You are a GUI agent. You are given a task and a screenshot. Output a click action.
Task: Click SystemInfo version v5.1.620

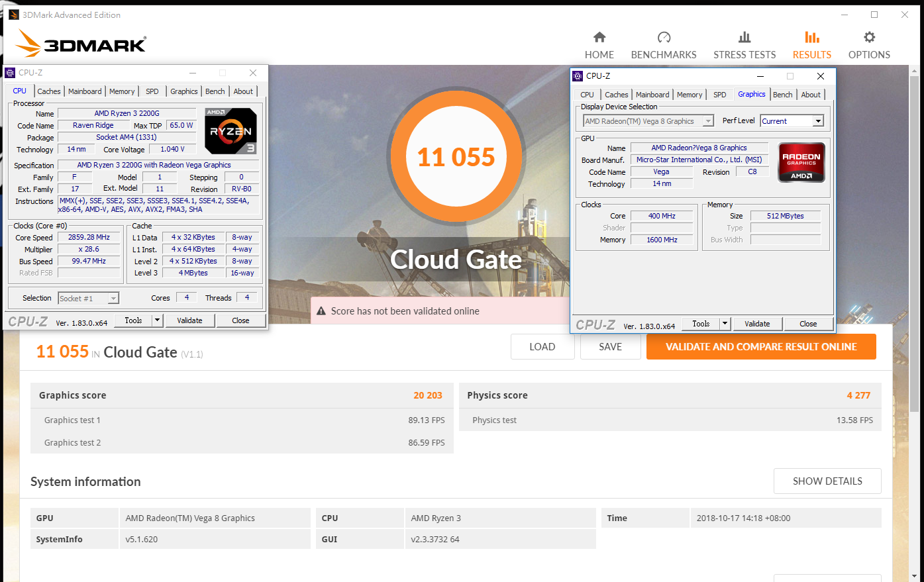(x=142, y=539)
